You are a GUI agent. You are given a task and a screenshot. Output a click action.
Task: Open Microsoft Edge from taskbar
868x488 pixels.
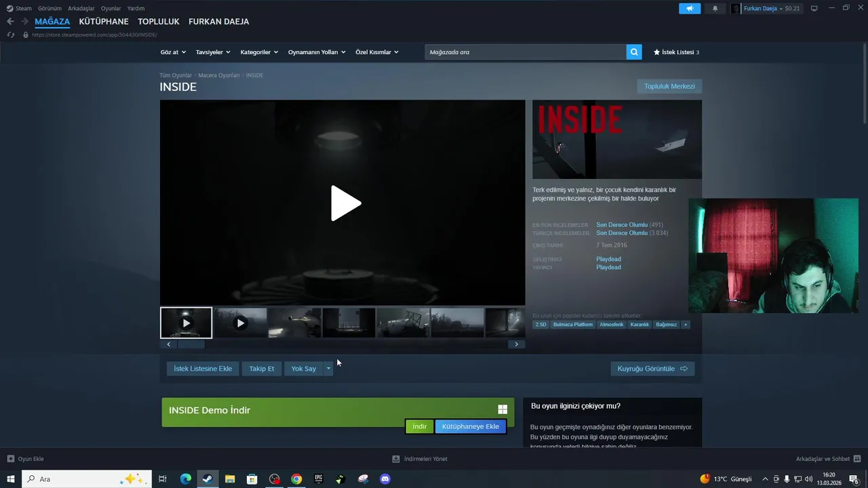tap(186, 479)
